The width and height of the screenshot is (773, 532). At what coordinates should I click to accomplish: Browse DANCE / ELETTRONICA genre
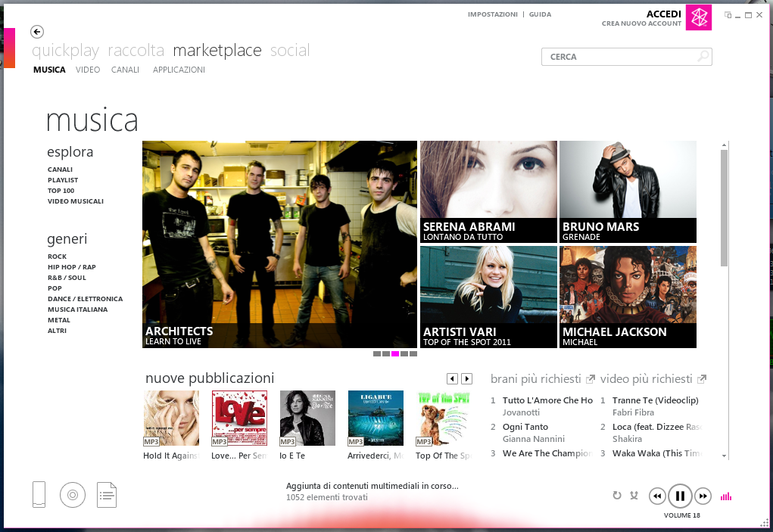pyautogui.click(x=86, y=299)
